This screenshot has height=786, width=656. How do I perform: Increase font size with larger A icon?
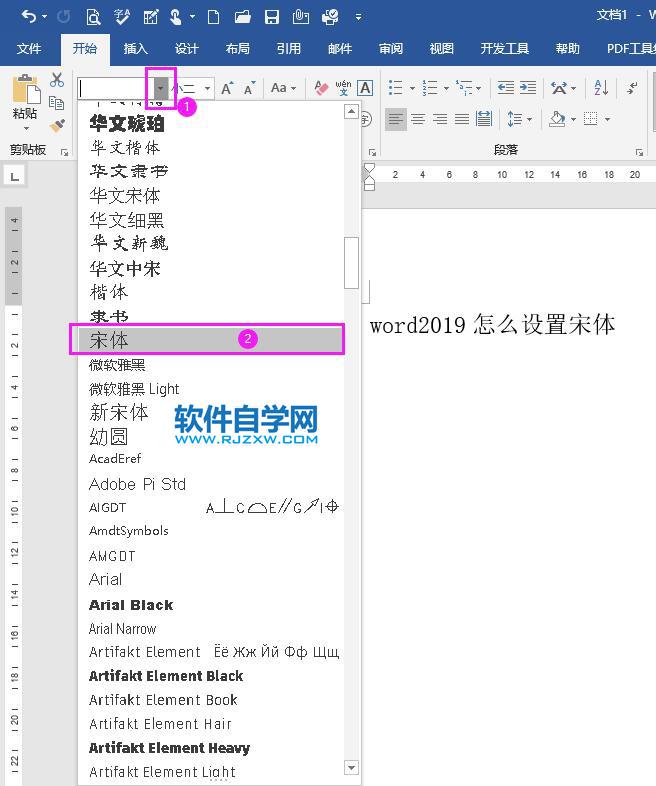point(228,88)
